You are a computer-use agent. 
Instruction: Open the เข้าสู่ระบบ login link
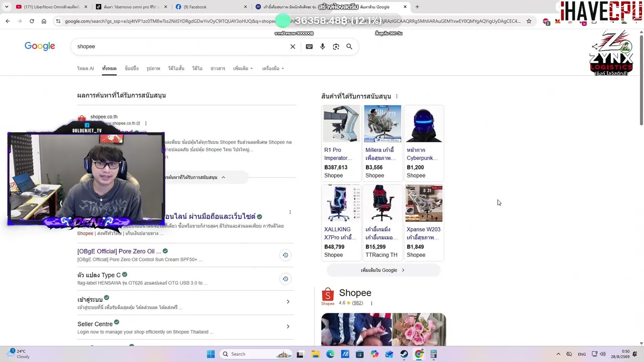[90, 300]
